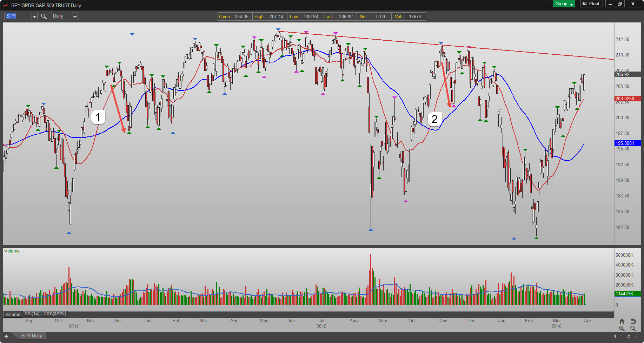Click the Last value 206.92

tap(346, 16)
